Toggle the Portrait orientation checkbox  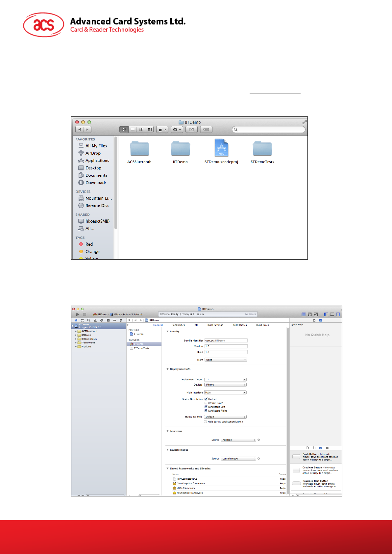click(206, 399)
